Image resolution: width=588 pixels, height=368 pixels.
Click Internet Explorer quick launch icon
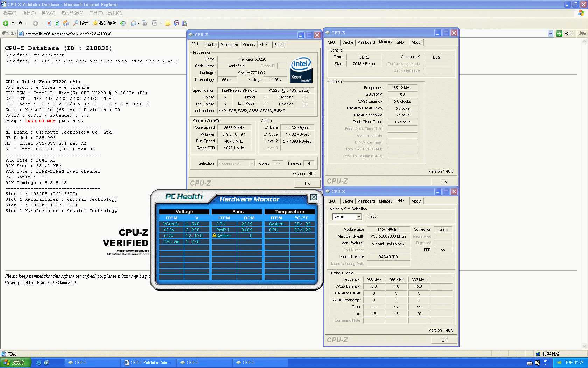click(x=39, y=363)
